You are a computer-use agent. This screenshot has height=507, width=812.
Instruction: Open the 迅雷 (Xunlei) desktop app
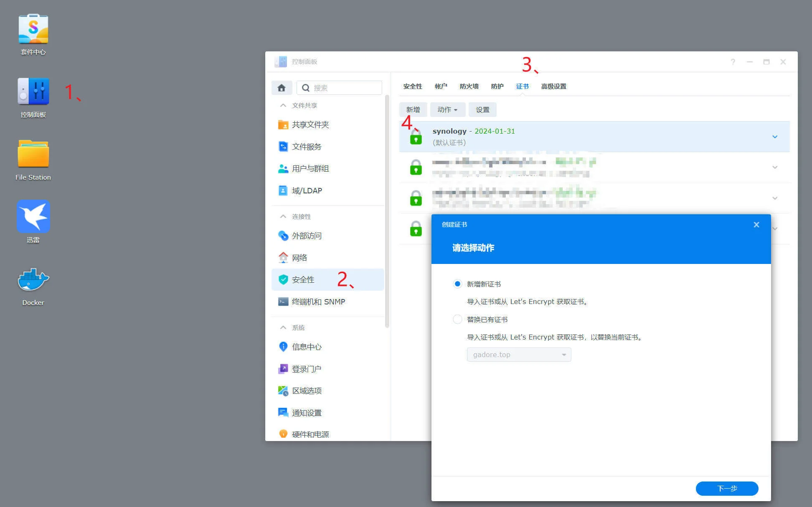tap(33, 217)
